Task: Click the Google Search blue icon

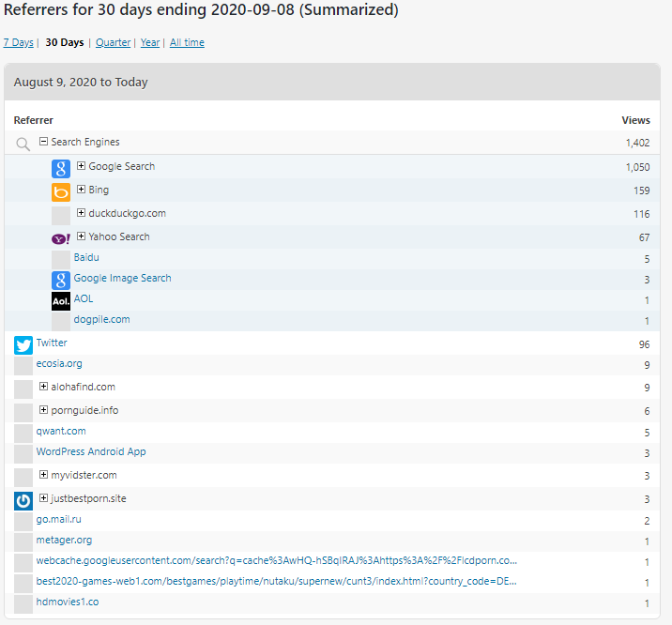Action: tap(61, 169)
